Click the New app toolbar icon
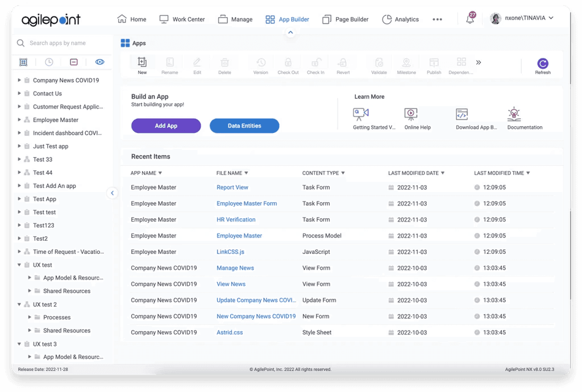This screenshot has height=392, width=582. 142,62
